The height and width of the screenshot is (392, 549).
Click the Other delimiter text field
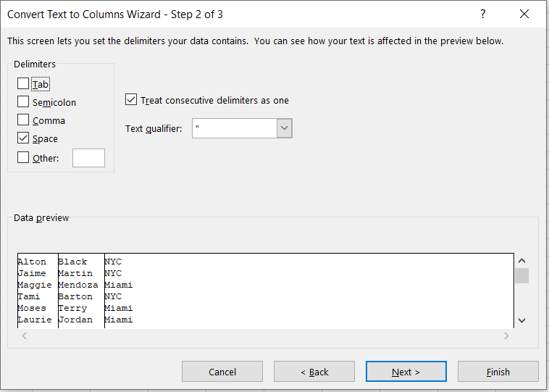[x=88, y=158]
